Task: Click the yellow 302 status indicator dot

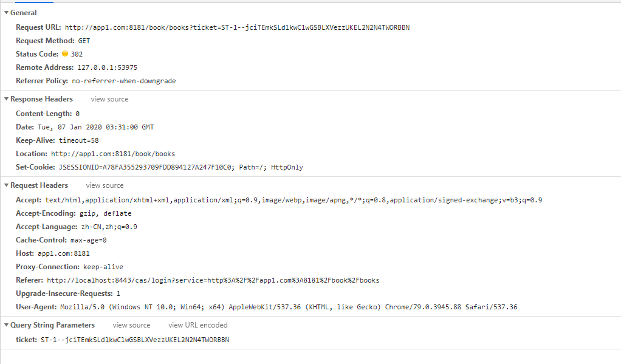Action: (65, 53)
